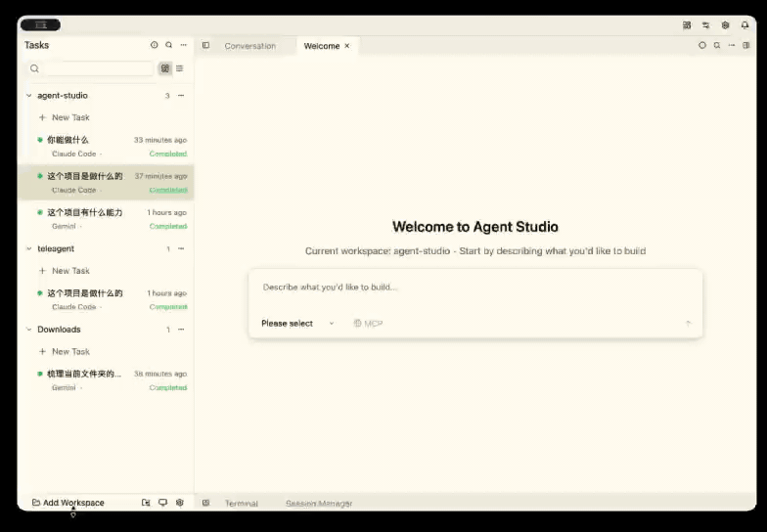
Task: Open more options for teleagent workspace
Action: pyautogui.click(x=181, y=248)
